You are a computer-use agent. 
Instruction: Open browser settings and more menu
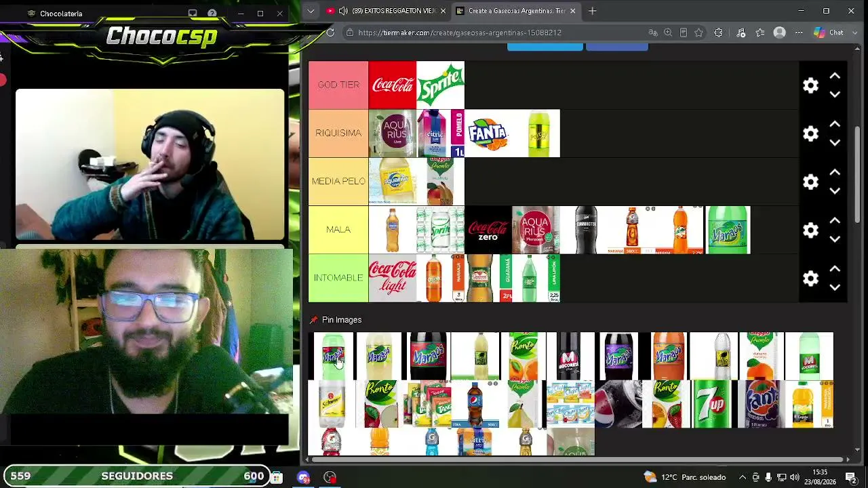(x=799, y=33)
